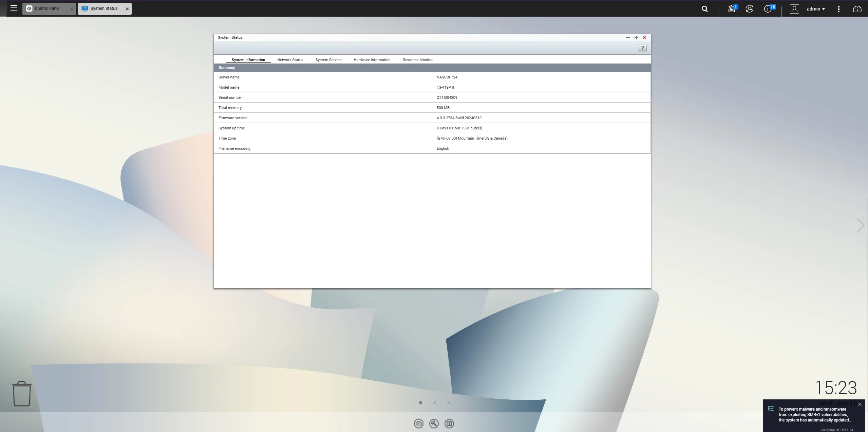Open the more options vertical dots menu

(839, 9)
